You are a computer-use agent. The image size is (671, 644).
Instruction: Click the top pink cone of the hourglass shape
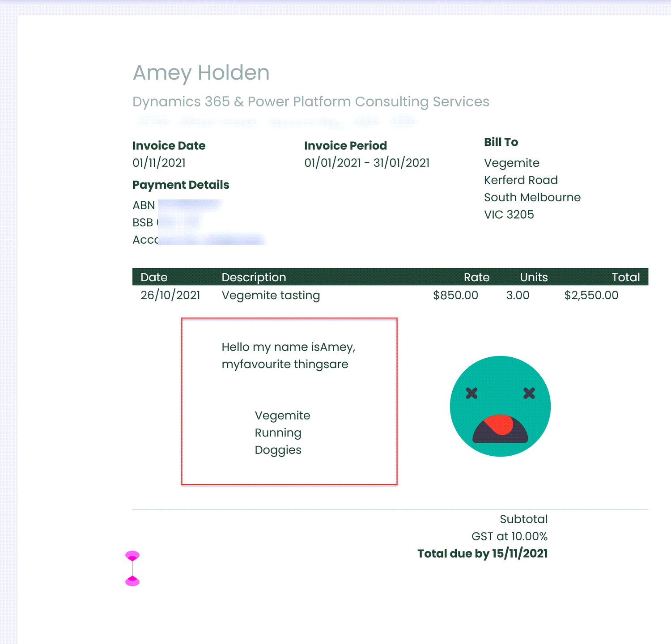tap(132, 557)
